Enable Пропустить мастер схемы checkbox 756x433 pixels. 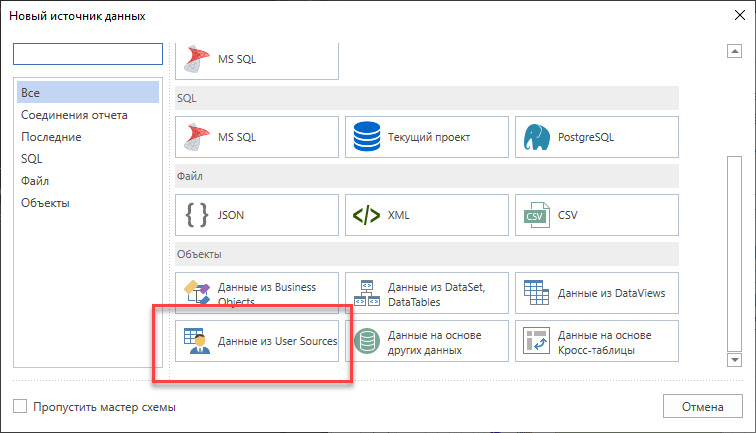click(21, 407)
